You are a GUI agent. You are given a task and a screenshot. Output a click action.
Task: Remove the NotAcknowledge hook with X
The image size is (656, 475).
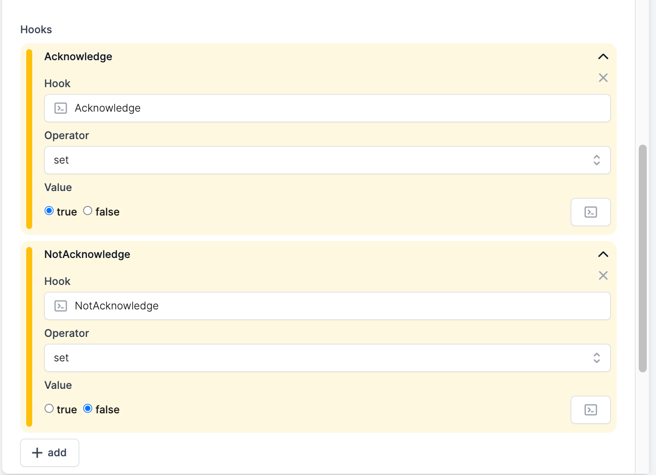[x=603, y=275]
